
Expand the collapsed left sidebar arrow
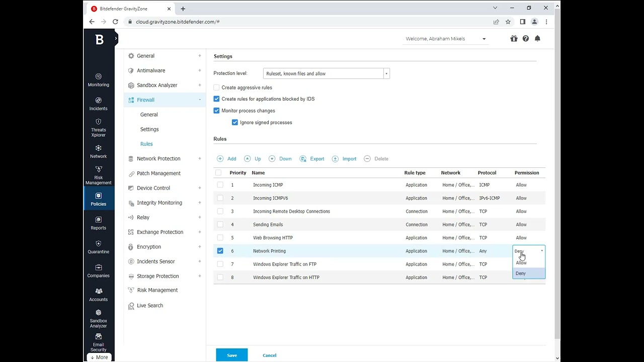pyautogui.click(x=116, y=38)
